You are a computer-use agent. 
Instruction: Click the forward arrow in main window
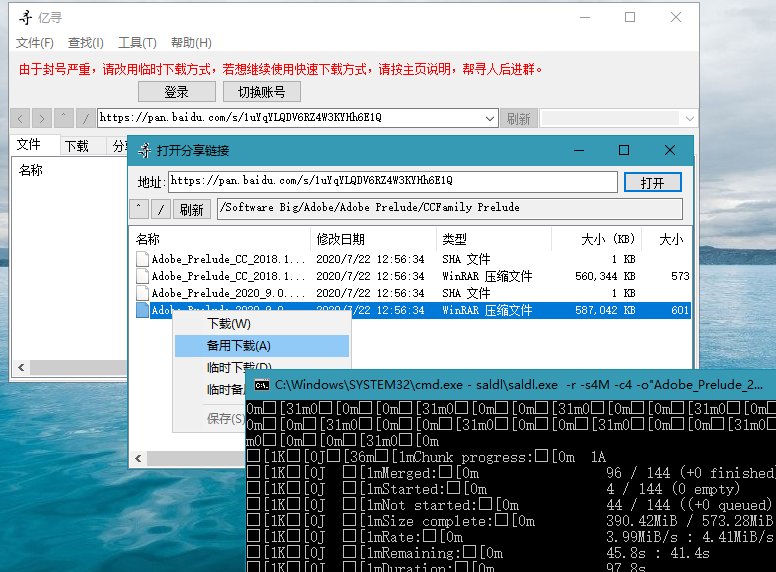pos(42,118)
